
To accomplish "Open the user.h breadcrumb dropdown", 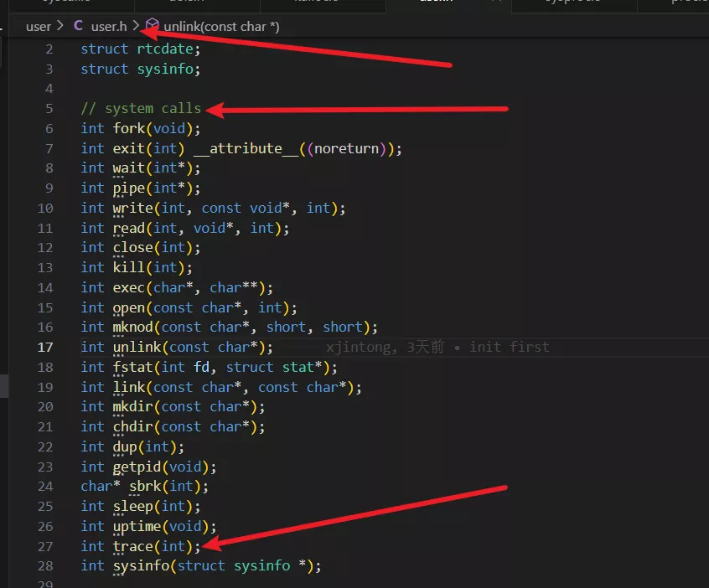I will tap(108, 27).
